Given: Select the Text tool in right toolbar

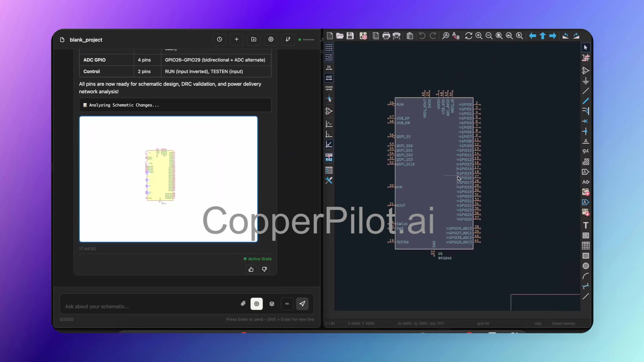Looking at the screenshot, I should (x=586, y=225).
